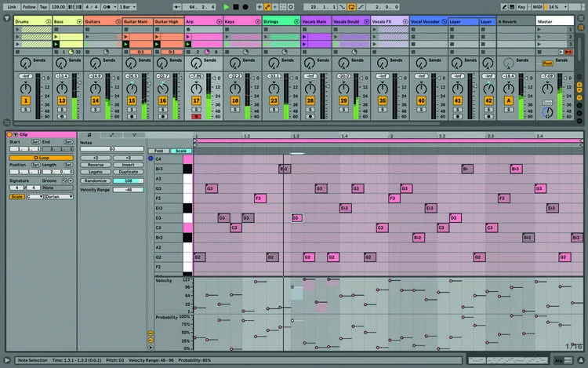Click the blue Master cue volume knob

547,111
